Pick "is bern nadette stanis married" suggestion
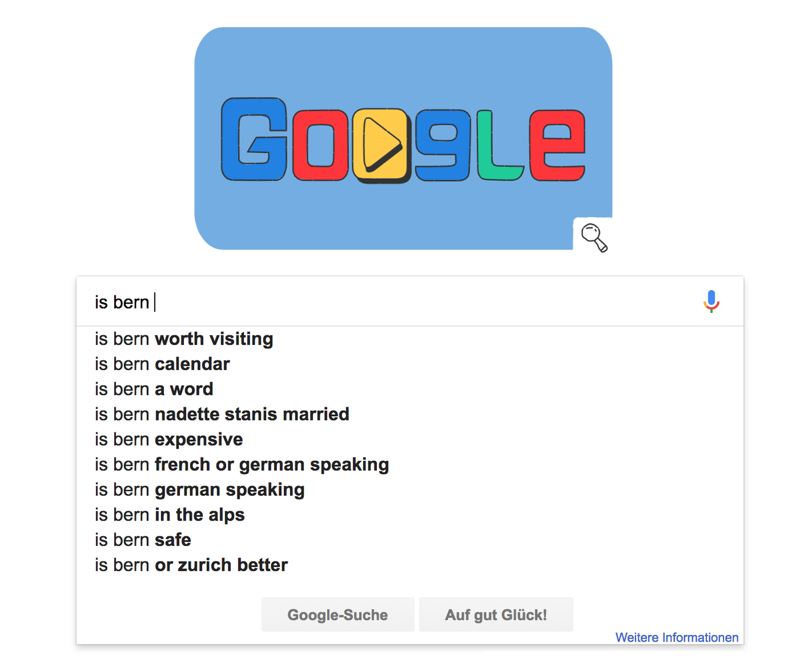This screenshot has height=659, width=812. pyautogui.click(x=222, y=414)
